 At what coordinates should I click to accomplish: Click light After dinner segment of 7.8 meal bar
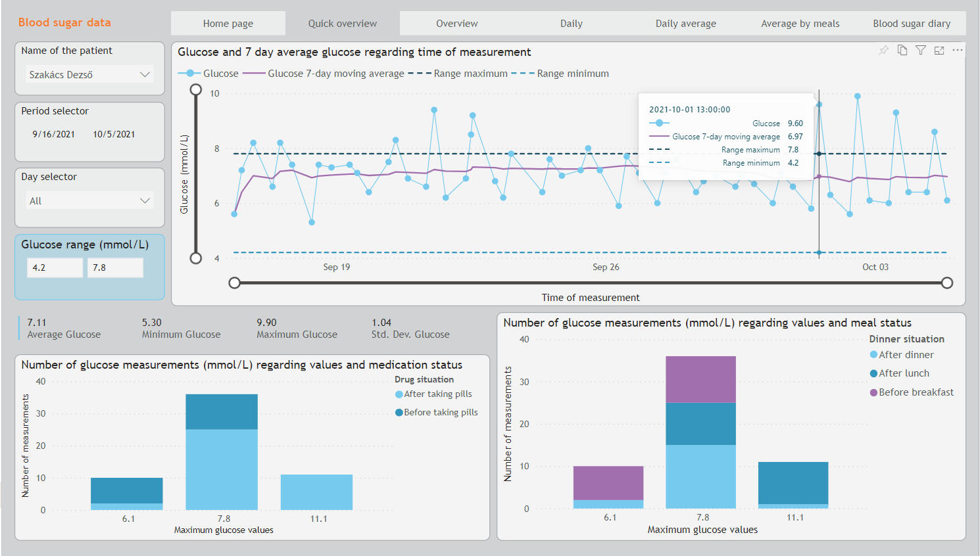click(700, 477)
